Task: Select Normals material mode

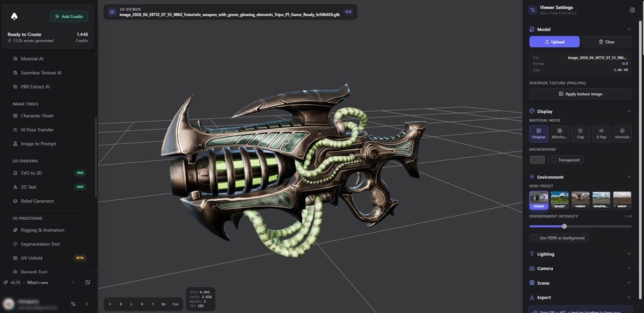Action: coord(622,134)
